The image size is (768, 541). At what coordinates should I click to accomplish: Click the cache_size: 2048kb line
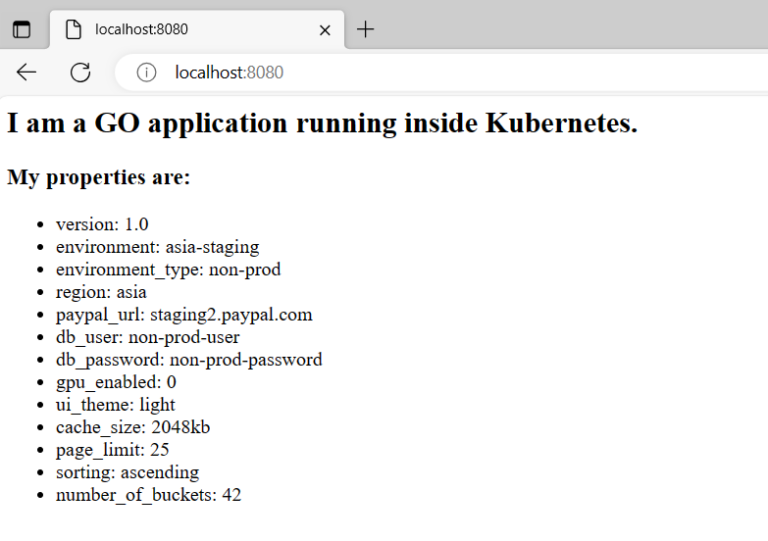point(132,427)
